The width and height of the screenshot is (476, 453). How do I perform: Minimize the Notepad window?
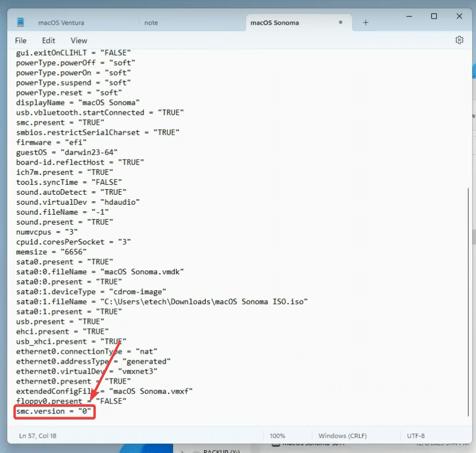[x=409, y=16]
